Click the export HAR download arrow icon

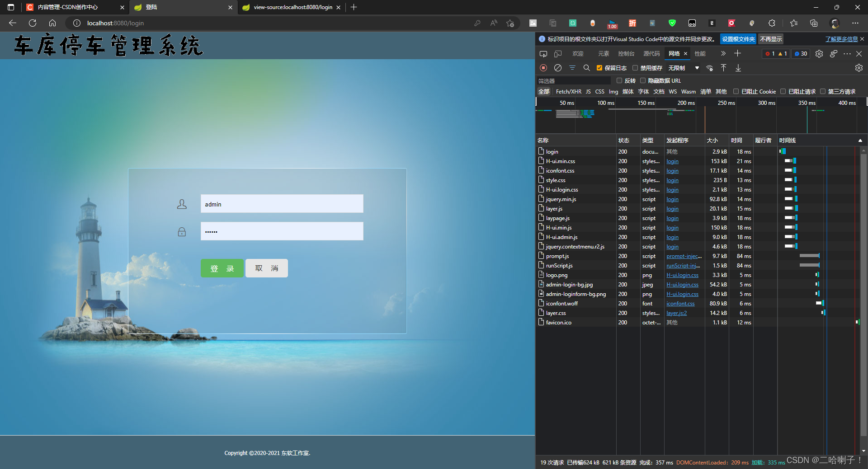point(738,68)
